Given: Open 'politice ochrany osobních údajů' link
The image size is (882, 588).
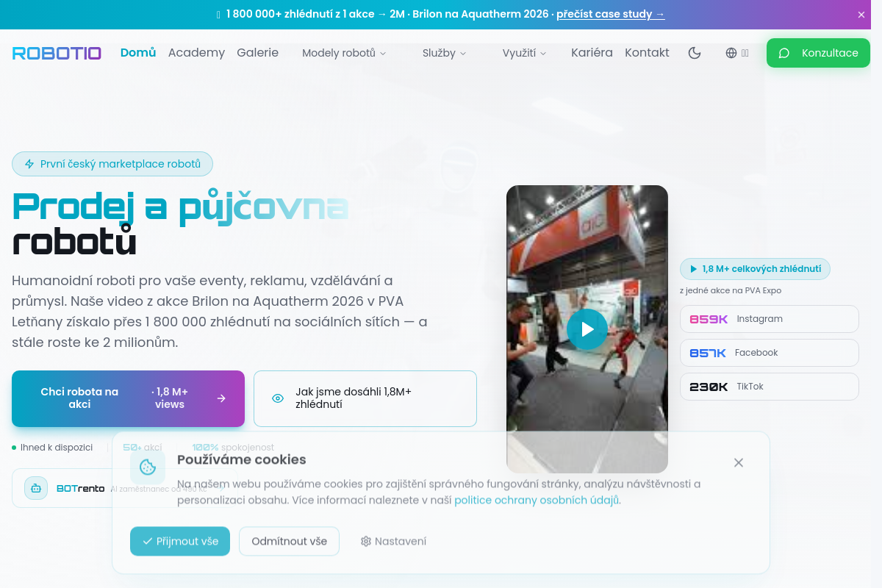Looking at the screenshot, I should [x=537, y=500].
